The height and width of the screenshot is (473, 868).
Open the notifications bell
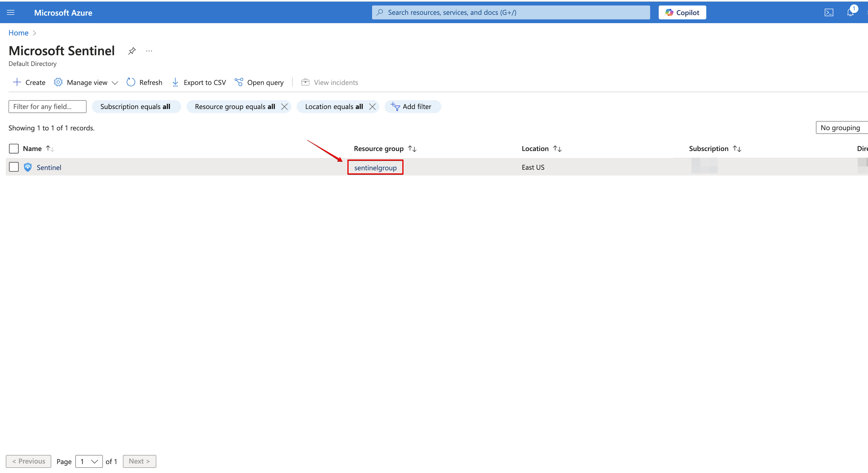(x=850, y=12)
